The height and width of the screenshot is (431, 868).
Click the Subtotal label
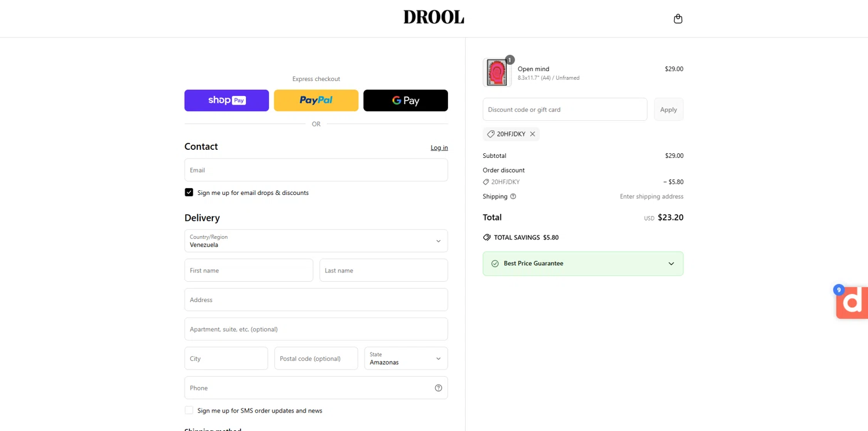(495, 156)
